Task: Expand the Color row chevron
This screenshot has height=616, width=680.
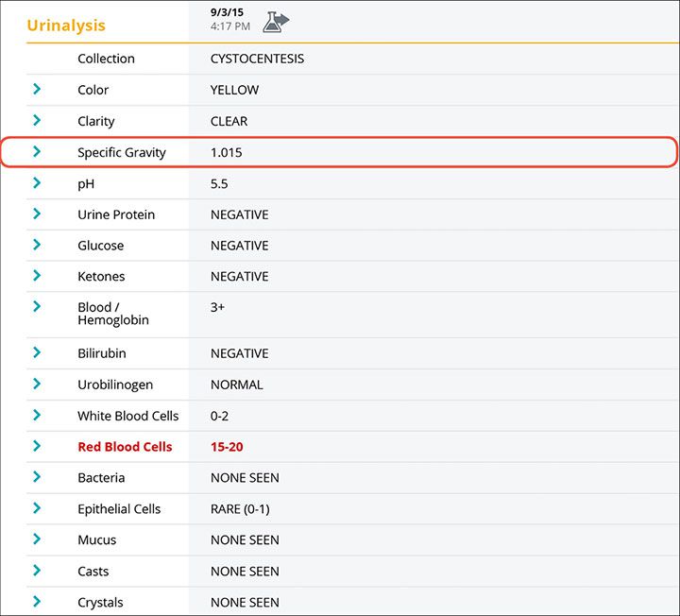Action: (x=37, y=90)
